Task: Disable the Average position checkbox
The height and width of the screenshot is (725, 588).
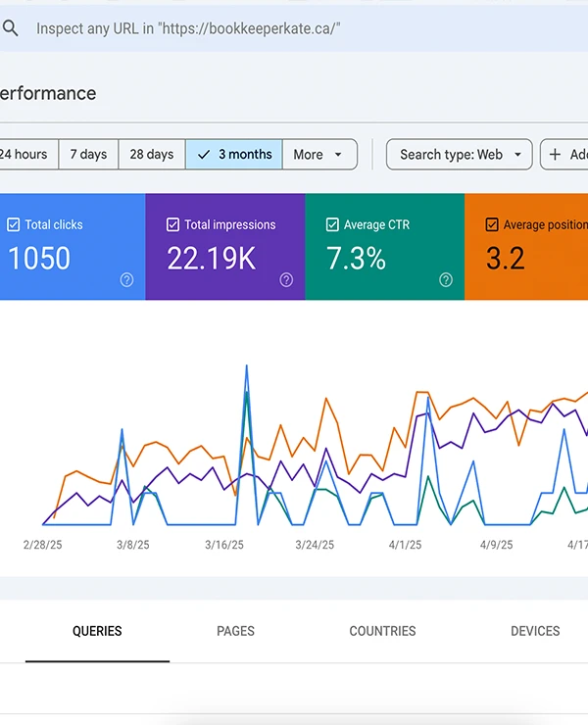Action: [492, 224]
